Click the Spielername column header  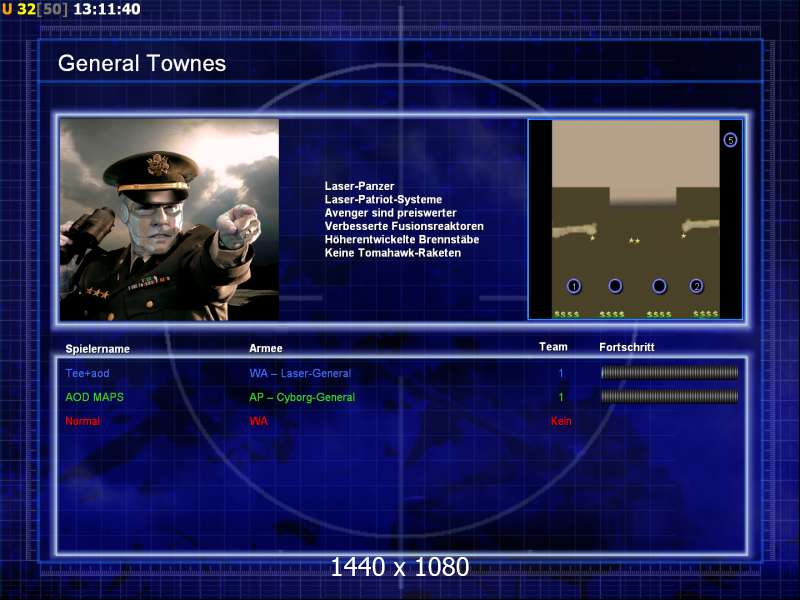click(x=97, y=349)
